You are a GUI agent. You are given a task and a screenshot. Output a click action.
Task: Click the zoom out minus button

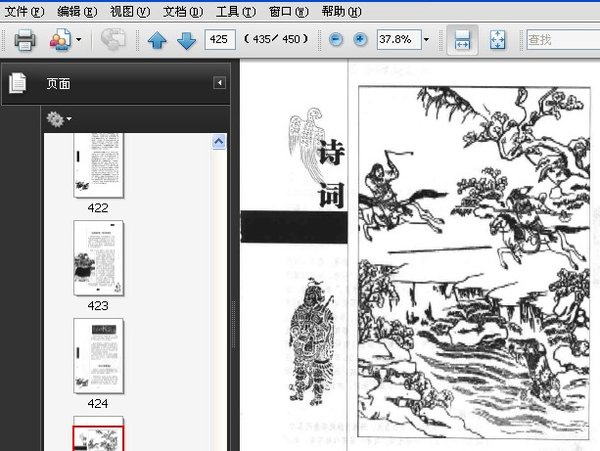(336, 41)
